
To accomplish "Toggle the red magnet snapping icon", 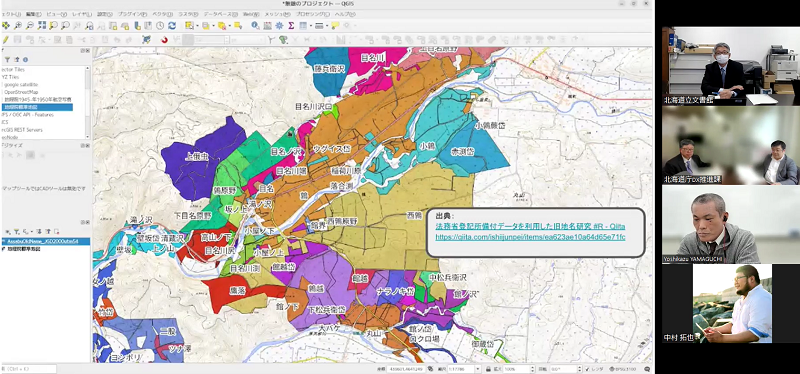I will coord(164,40).
